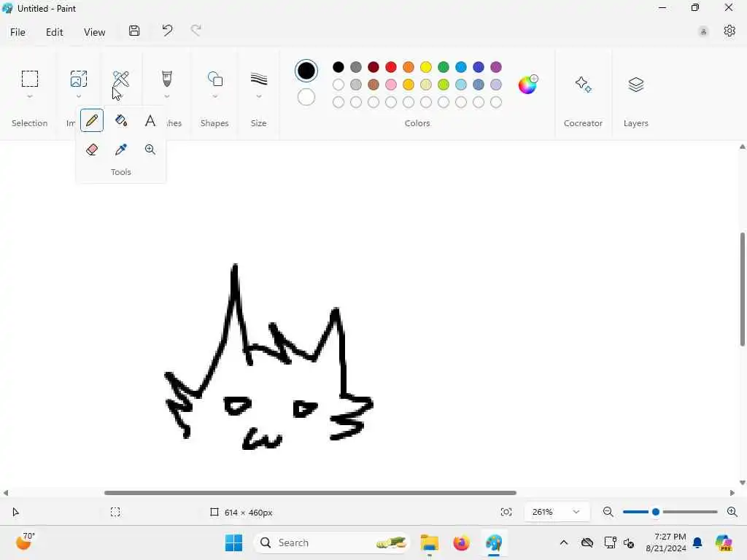Select Color 2 white secondary circle
Image resolution: width=747 pixels, height=560 pixels.
(306, 97)
